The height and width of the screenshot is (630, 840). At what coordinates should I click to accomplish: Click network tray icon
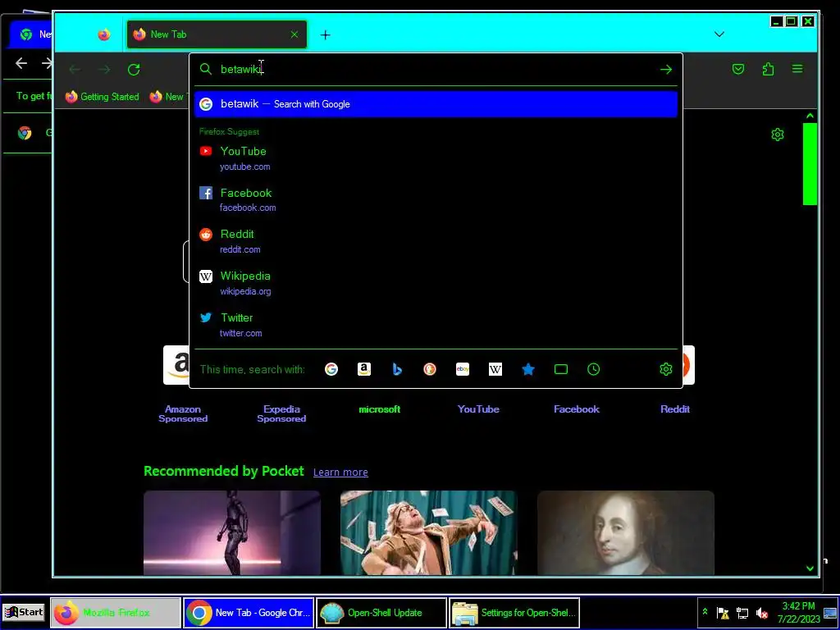tap(742, 613)
